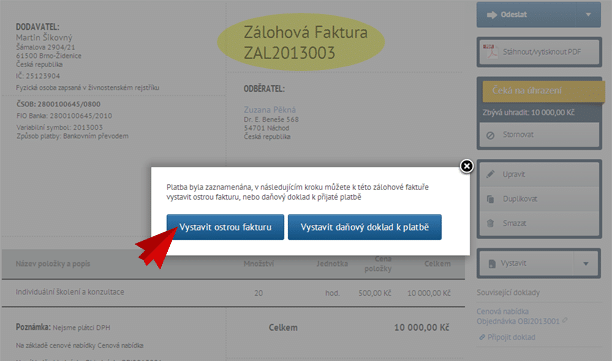Image resolution: width=612 pixels, height=361 pixels.
Task: Click the edit icon after OBJ2013001
Action: 565,320
